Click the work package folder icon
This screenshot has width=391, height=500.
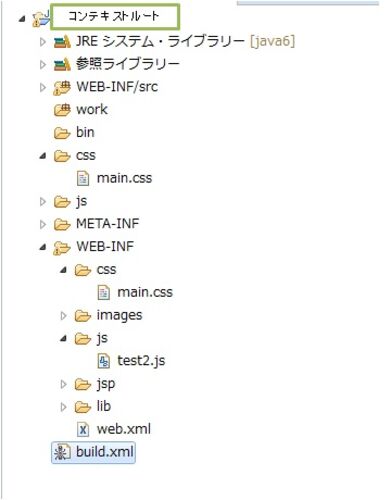point(62,110)
